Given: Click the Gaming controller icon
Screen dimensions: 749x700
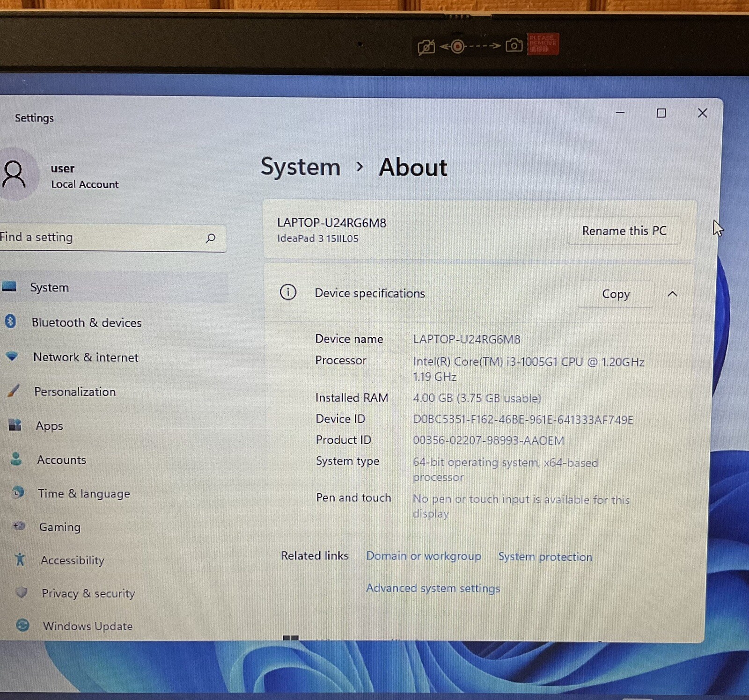Looking at the screenshot, I should click(x=19, y=525).
